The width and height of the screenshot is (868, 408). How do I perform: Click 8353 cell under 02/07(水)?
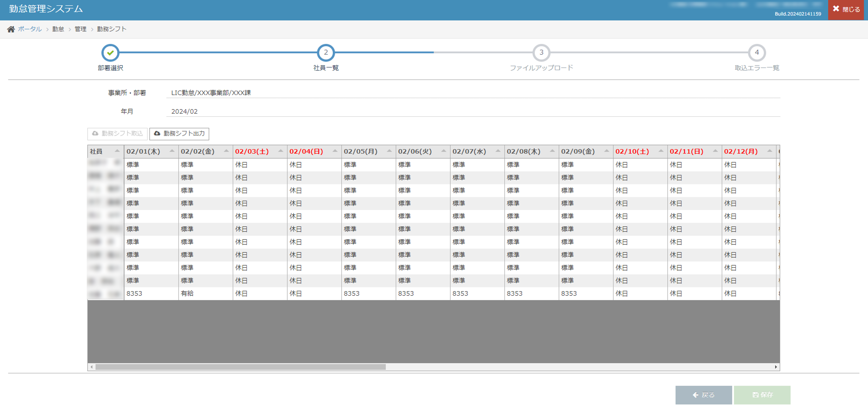pos(477,294)
